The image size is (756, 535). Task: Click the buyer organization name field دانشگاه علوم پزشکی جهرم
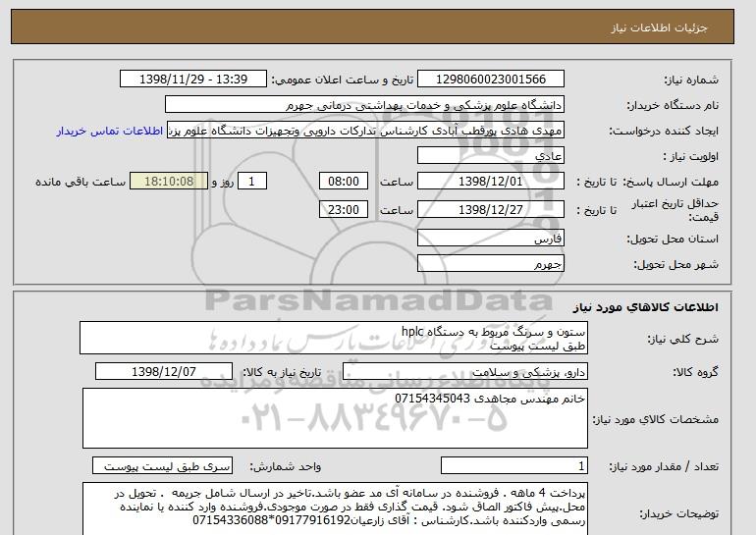click(364, 105)
